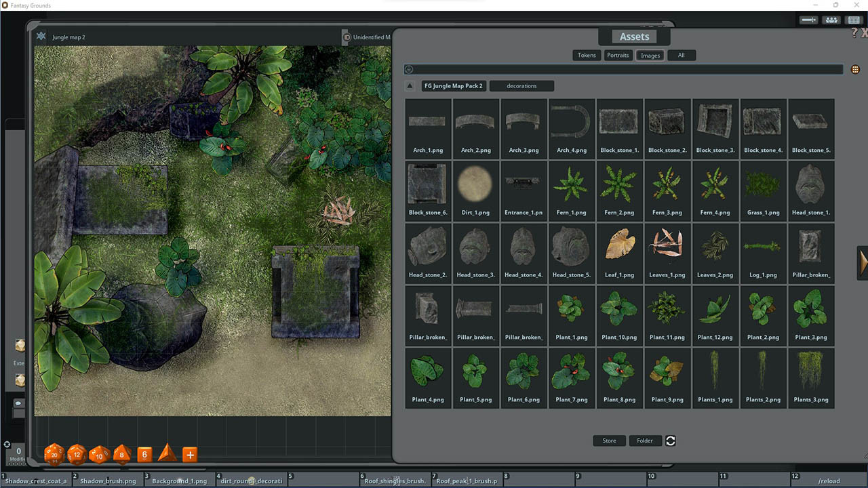Image resolution: width=868 pixels, height=488 pixels.
Task: Select Leaf_1.png thumbnail
Action: (619, 253)
